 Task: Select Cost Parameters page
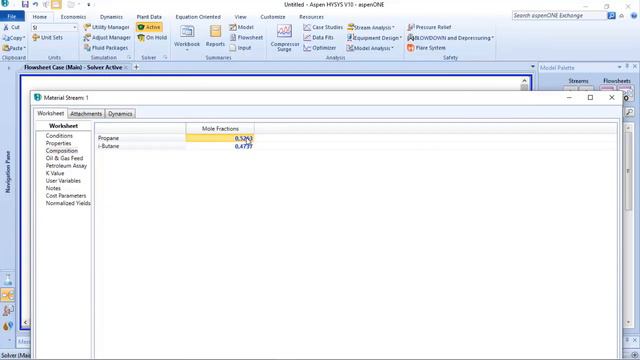[x=66, y=196]
